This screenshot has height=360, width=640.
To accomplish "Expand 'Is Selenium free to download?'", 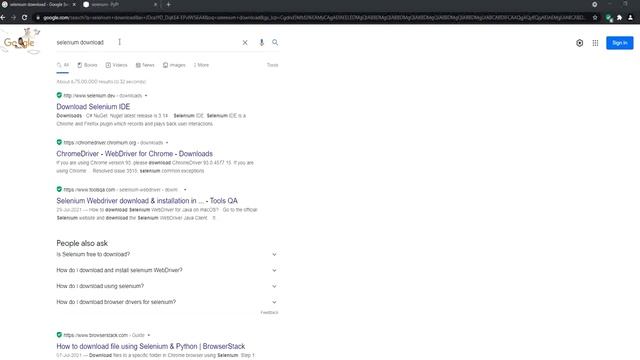I will tap(167, 254).
